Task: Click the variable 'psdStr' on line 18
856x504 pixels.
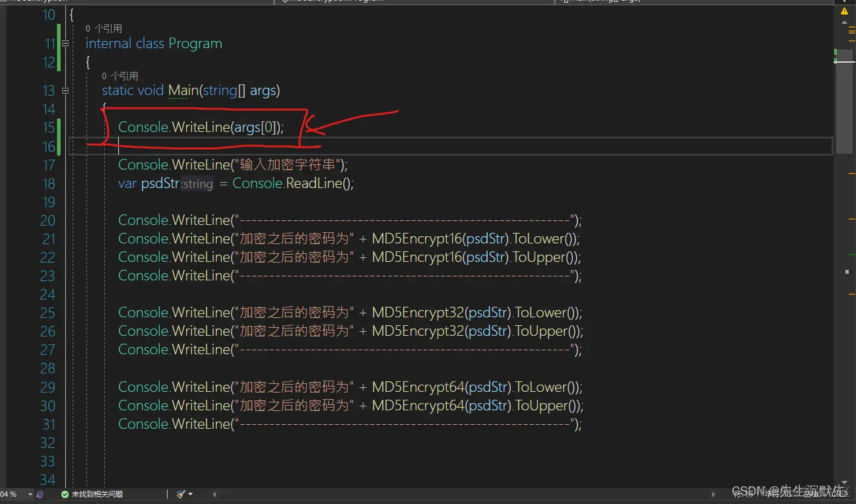Action: click(160, 183)
